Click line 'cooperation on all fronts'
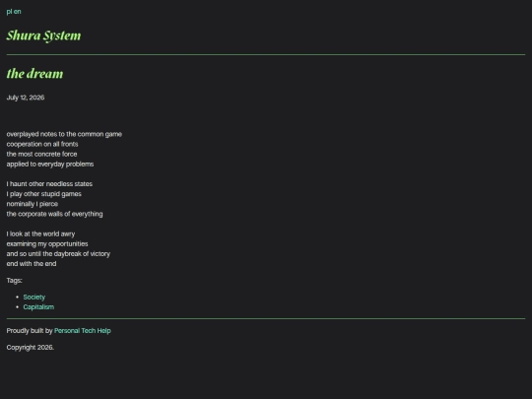The width and height of the screenshot is (532, 399). pos(42,144)
